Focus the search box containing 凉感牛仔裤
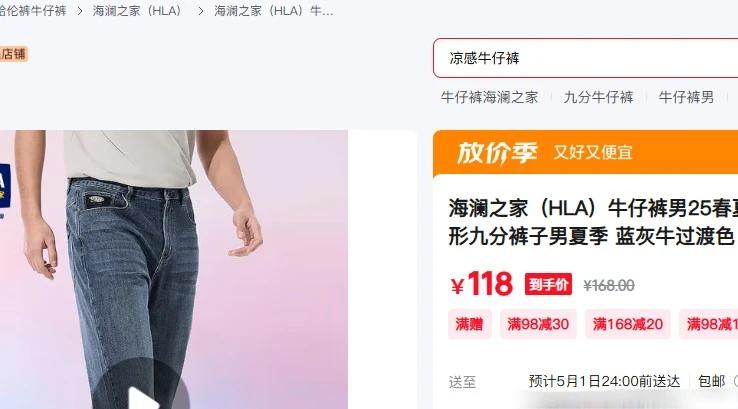This screenshot has height=409, width=738. click(586, 58)
